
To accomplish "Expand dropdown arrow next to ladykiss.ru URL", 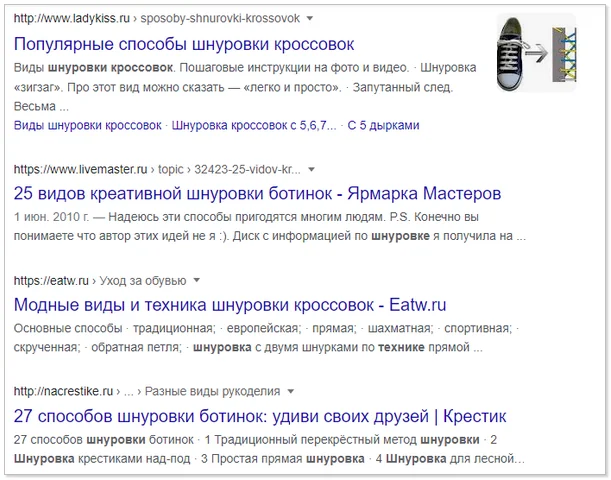I will [x=310, y=18].
